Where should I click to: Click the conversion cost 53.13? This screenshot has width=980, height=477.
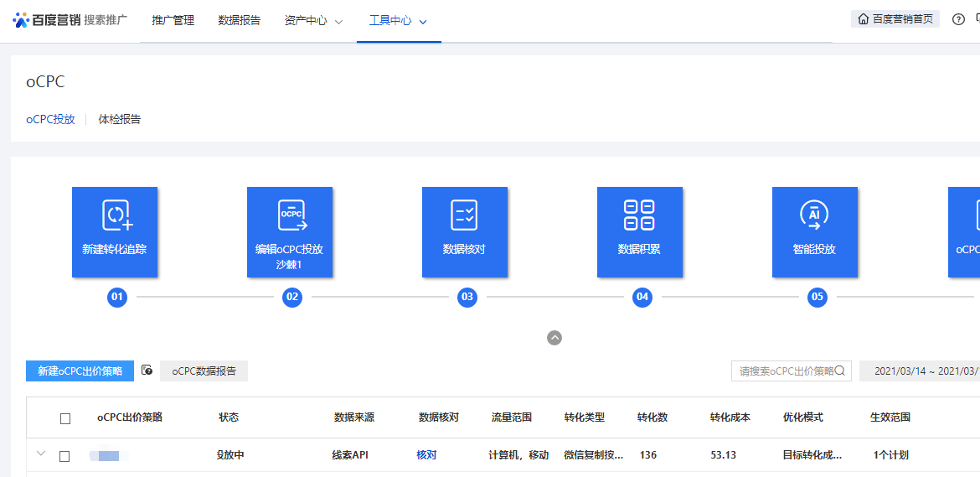pyautogui.click(x=723, y=455)
